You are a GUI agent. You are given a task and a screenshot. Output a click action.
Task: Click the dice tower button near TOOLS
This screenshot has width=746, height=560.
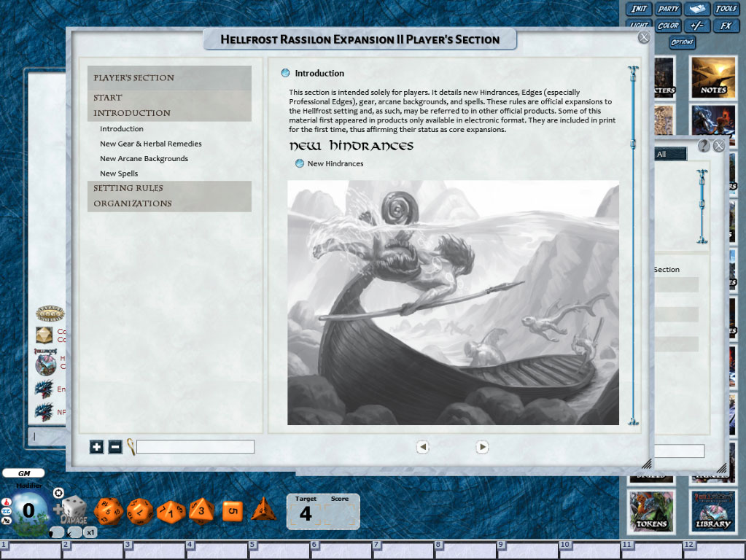coord(698,8)
